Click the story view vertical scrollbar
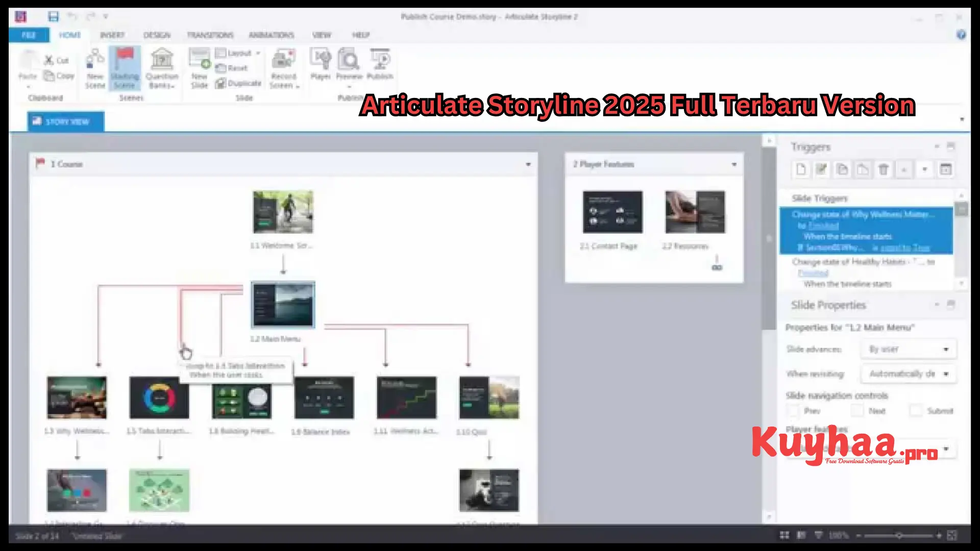The height and width of the screenshot is (551, 980). [769, 239]
